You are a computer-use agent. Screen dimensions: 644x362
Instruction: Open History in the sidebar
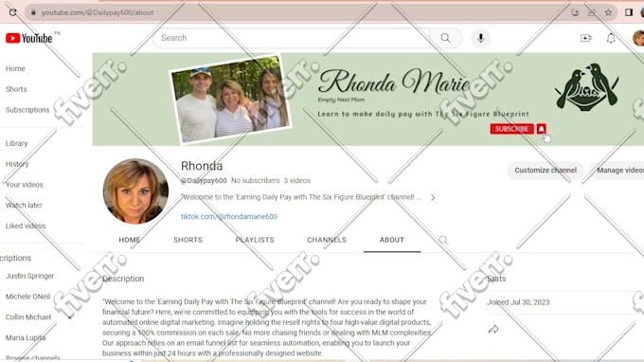point(17,164)
